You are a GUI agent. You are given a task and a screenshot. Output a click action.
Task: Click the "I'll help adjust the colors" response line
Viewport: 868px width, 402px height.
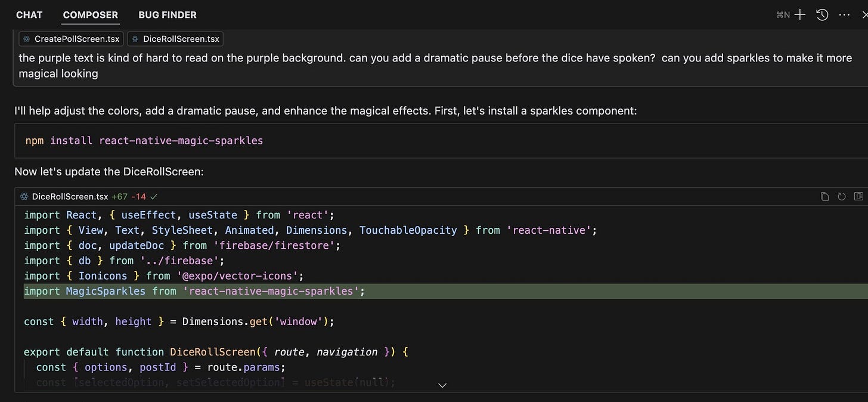point(325,111)
